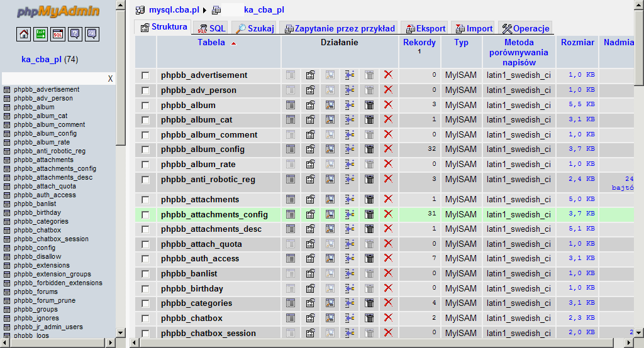This screenshot has width=644, height=348.
Task: Browse phpbb_album table rows icon
Action: 291,105
